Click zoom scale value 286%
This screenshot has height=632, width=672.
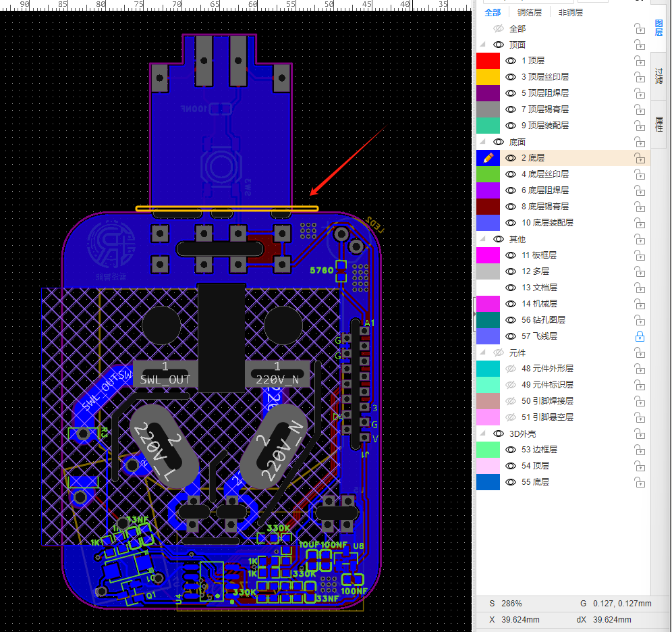click(511, 604)
